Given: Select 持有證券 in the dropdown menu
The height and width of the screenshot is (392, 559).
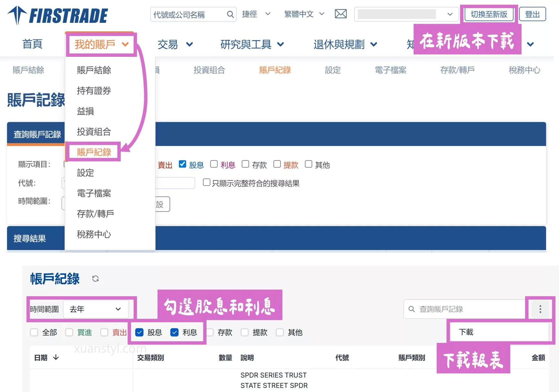Looking at the screenshot, I should coord(94,90).
